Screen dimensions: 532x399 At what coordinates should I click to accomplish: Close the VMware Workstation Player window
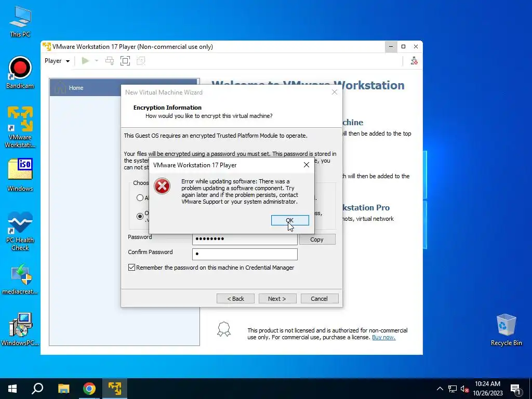pos(416,46)
